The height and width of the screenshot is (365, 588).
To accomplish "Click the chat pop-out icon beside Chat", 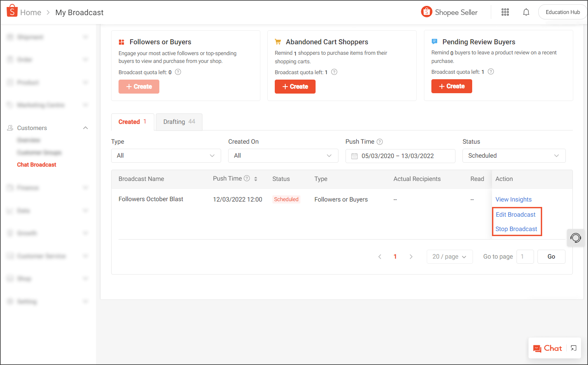I will pos(573,348).
